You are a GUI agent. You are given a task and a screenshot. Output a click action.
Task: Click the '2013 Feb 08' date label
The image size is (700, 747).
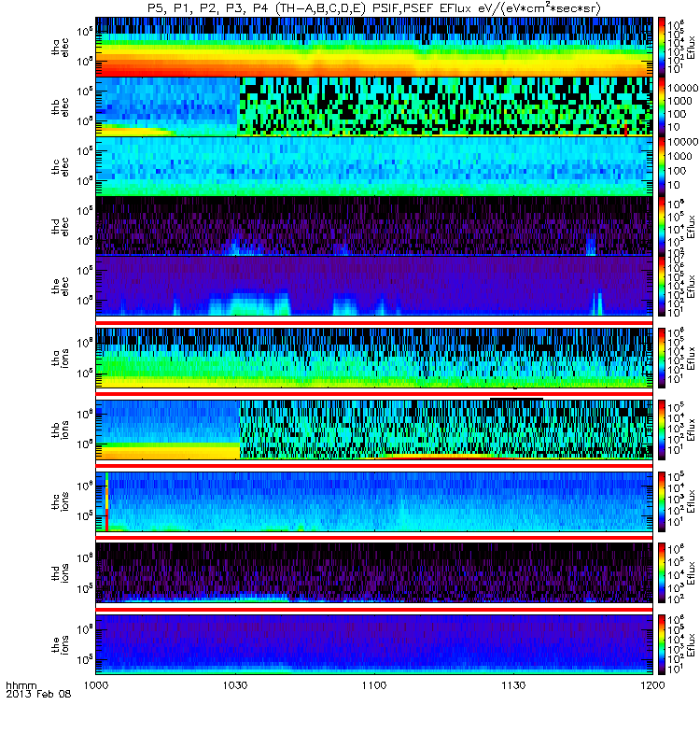point(38,694)
